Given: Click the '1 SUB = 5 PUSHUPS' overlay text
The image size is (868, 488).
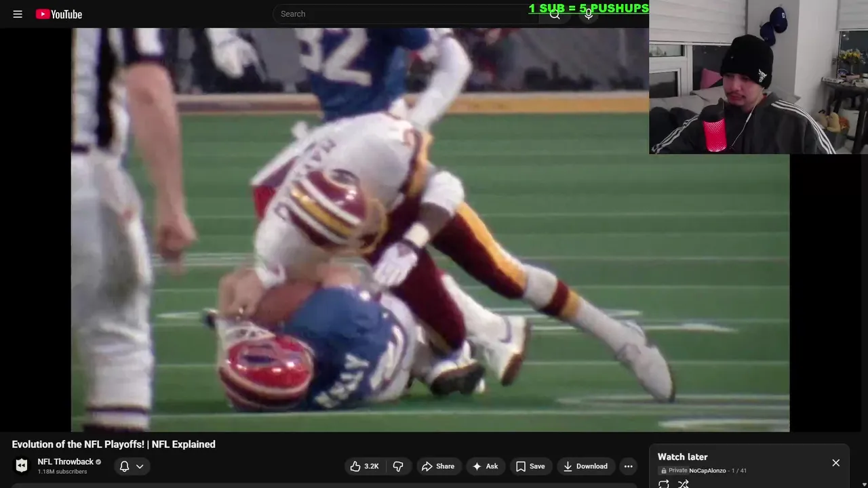Looking at the screenshot, I should tap(589, 8).
